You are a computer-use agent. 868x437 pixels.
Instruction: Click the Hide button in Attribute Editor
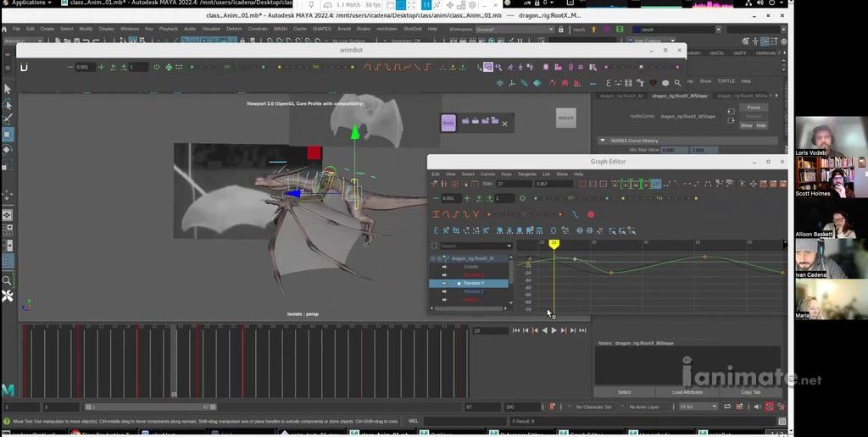(761, 125)
